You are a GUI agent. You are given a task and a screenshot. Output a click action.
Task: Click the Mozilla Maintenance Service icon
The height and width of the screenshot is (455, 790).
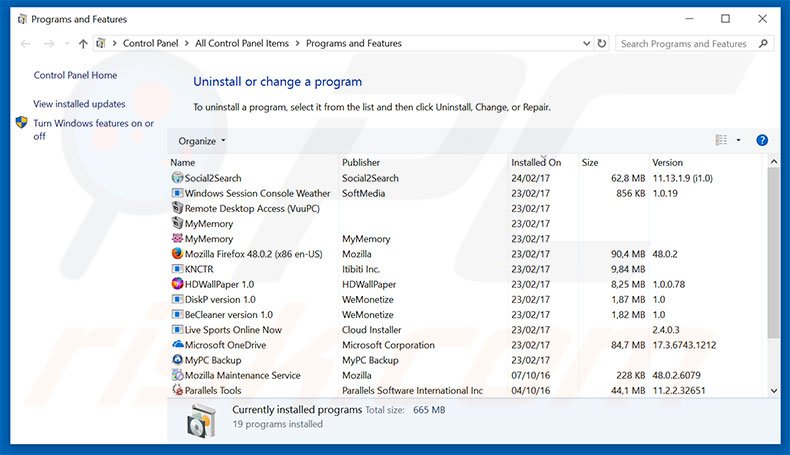pyautogui.click(x=177, y=375)
